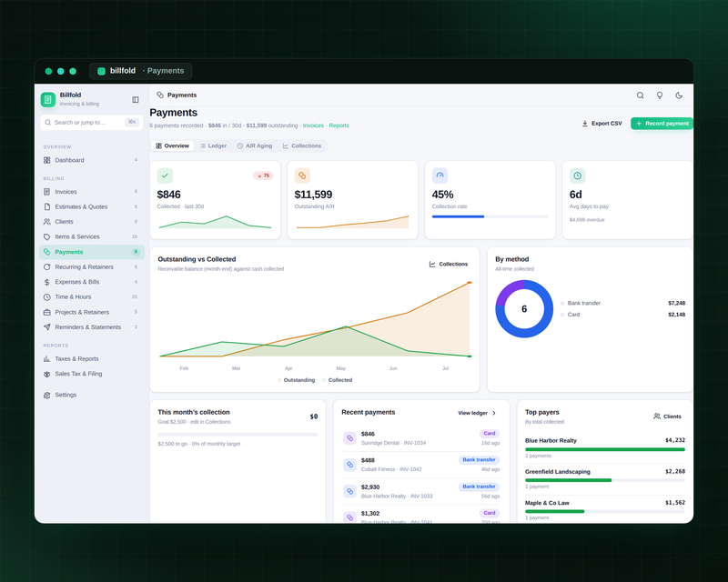Click the Clients people icon in sidebar
The width and height of the screenshot is (728, 582).
click(47, 221)
